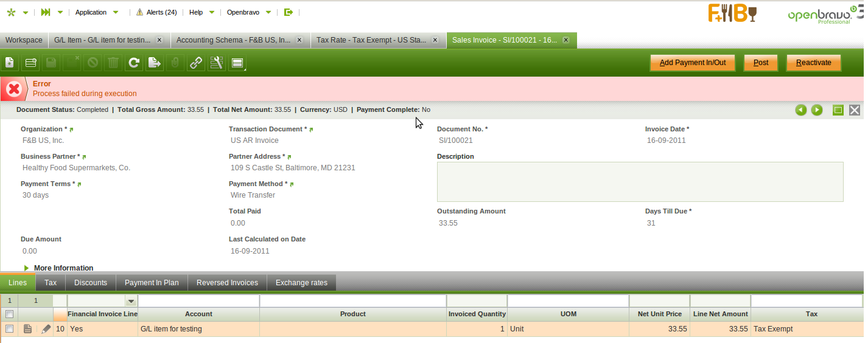Go to previous record with left arrow
The height and width of the screenshot is (343, 868).
pos(801,110)
